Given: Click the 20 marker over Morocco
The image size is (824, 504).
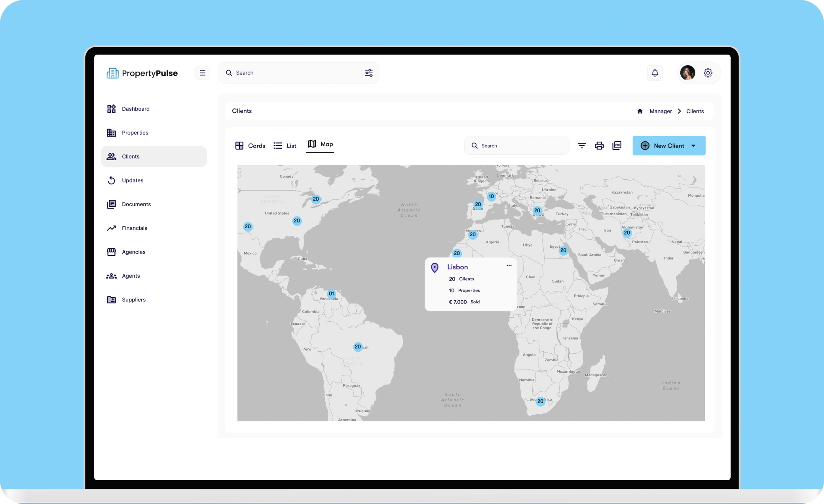Looking at the screenshot, I should click(473, 234).
